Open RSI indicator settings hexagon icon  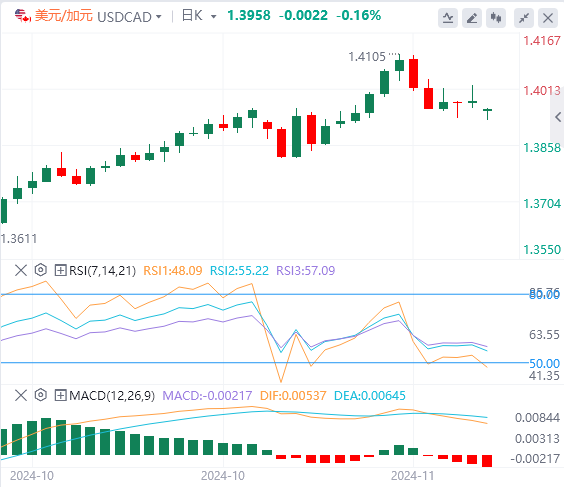tap(41, 270)
